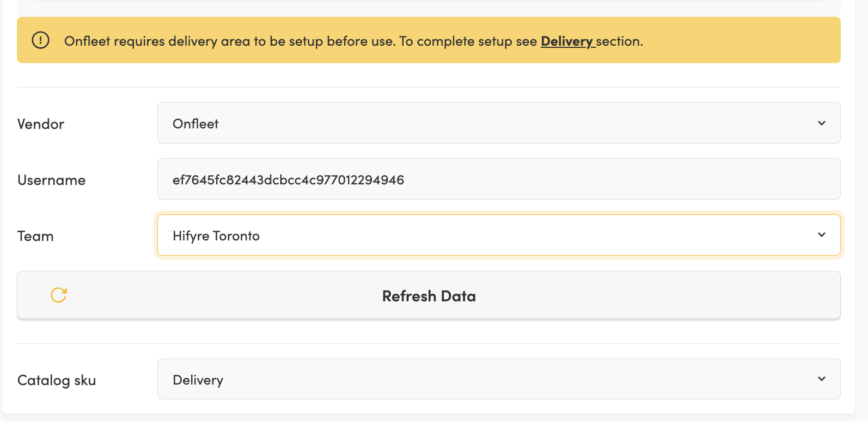Screen dimensions: 868x421
Task: Click the Username field label
Action: (x=51, y=180)
